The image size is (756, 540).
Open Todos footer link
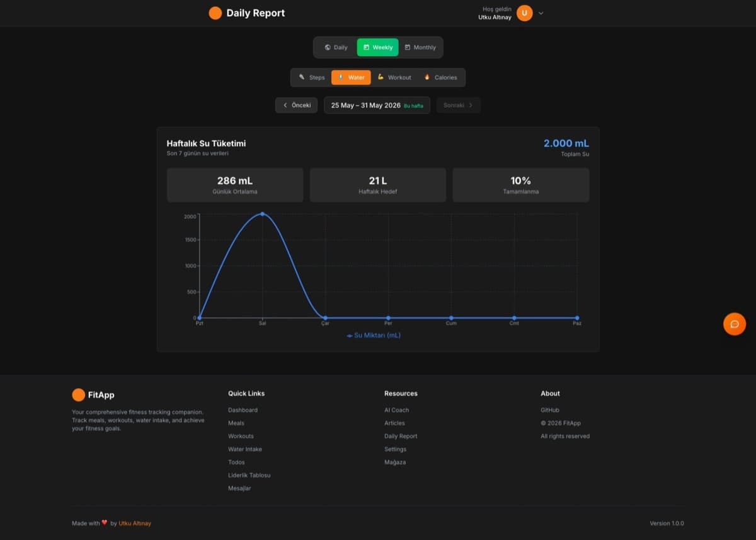point(236,462)
